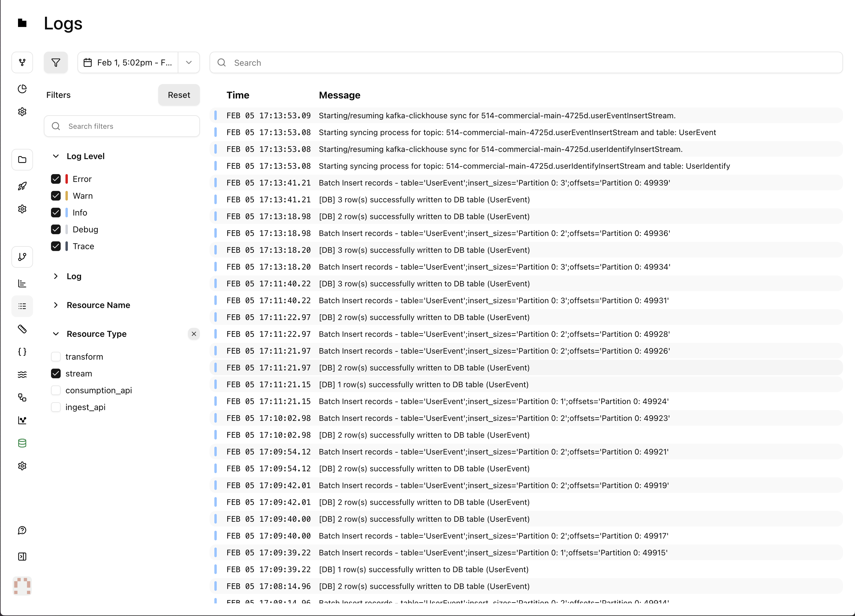Clear the Resource Type filter with X
Image resolution: width=855 pixels, height=616 pixels.
pos(194,334)
